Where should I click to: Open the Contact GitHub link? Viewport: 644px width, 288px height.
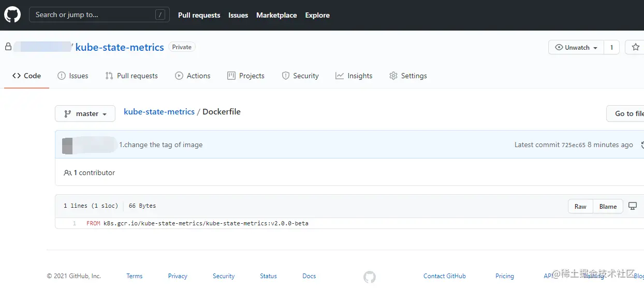445,276
